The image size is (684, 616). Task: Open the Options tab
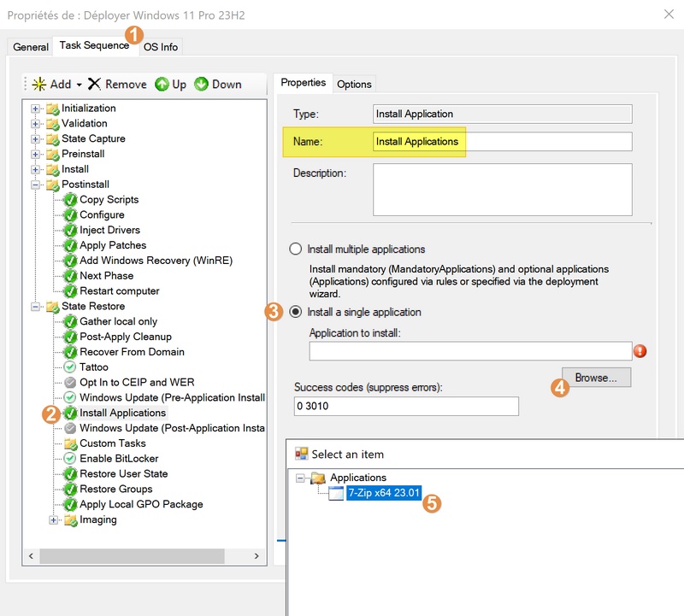[x=354, y=84]
